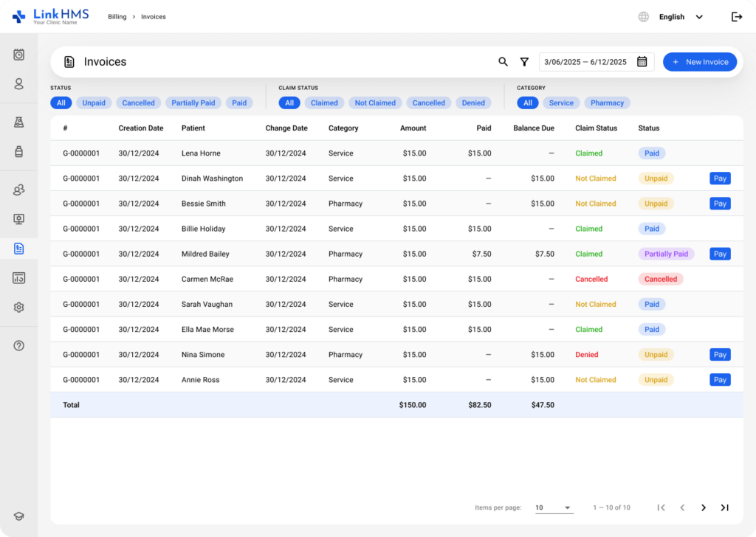This screenshot has width=756, height=537.
Task: Click the Partially Paid status badge
Action: click(666, 254)
